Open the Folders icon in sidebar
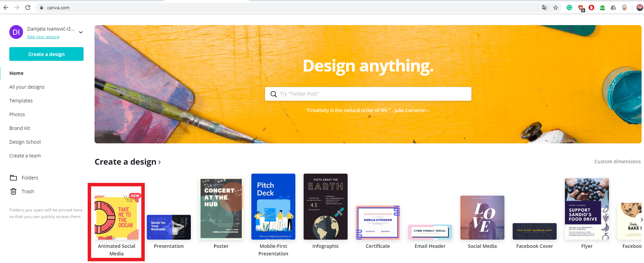 [13, 178]
